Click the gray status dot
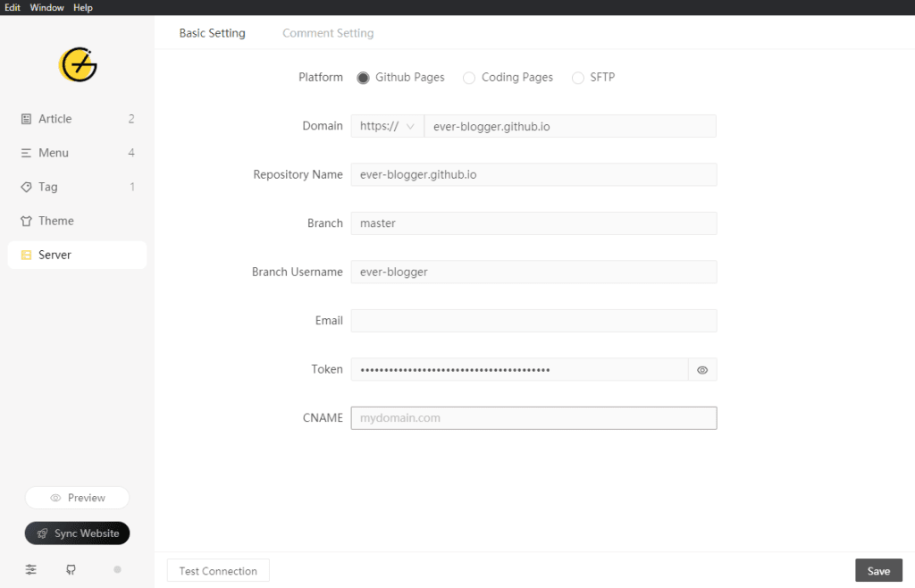 [x=117, y=569]
